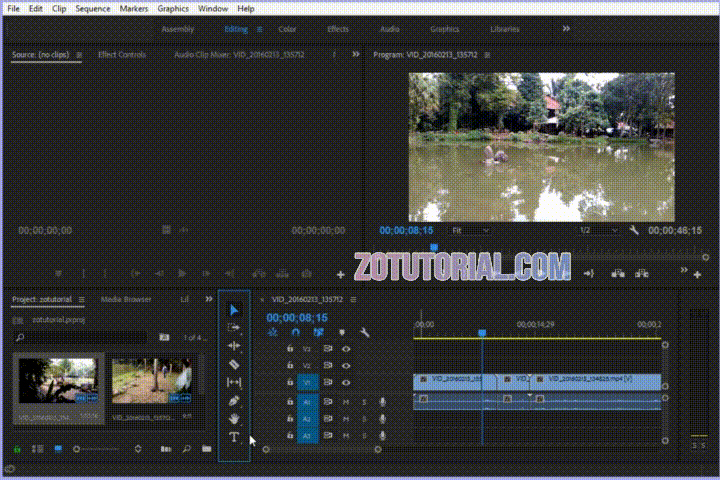This screenshot has width=720, height=480.
Task: Hide track V3 output with eye
Action: point(346,349)
